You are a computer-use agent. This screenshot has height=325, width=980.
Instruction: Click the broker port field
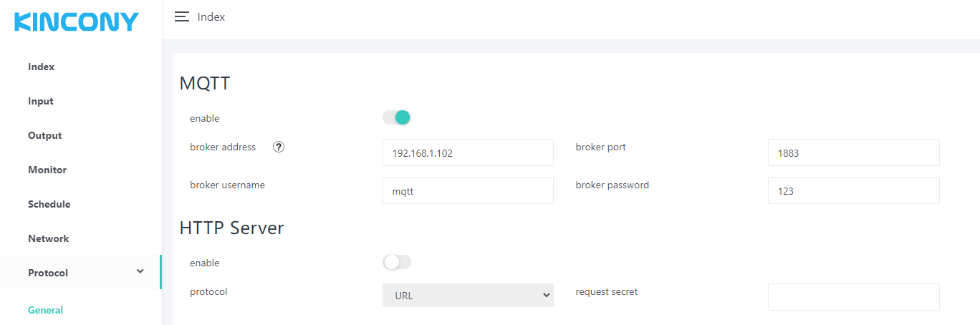(853, 152)
